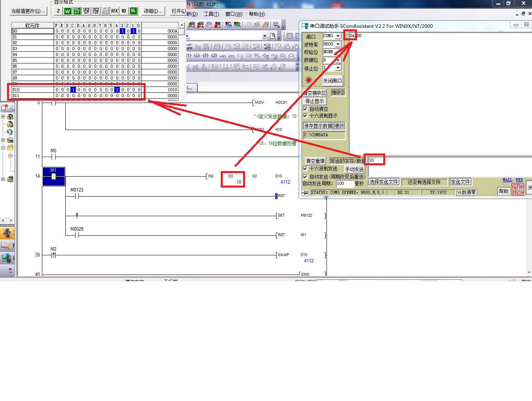Click the 关闭串口 button
The width and height of the screenshot is (532, 401).
[x=332, y=81]
